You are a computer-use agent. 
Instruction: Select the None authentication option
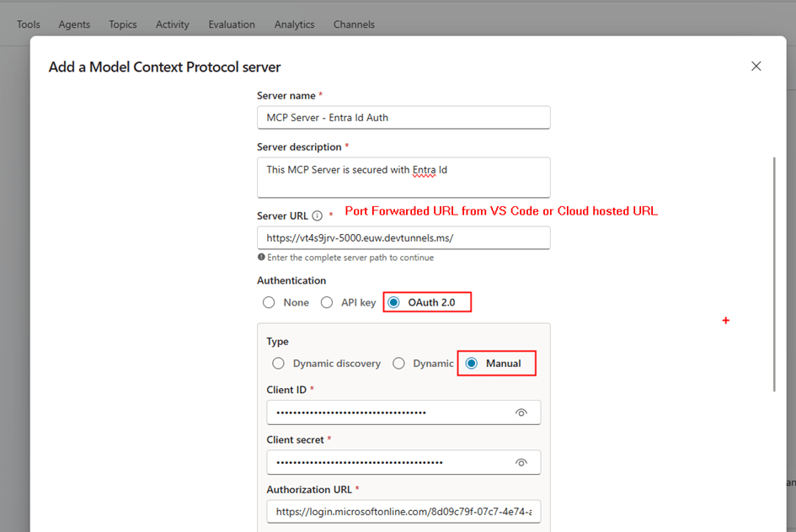pyautogui.click(x=269, y=302)
